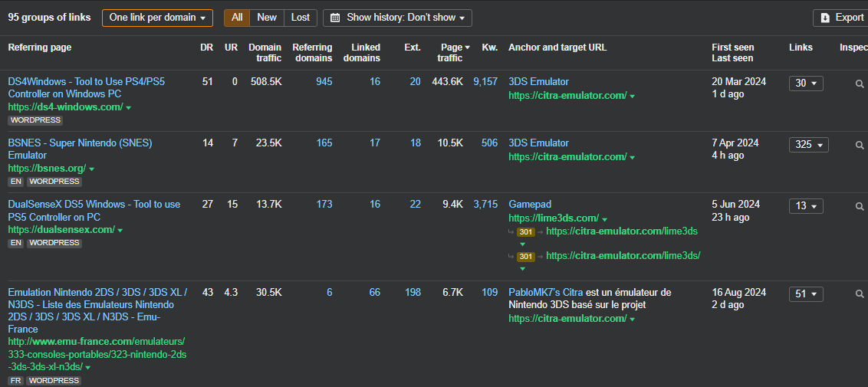
Task: Switch to the New links tab
Action: tap(267, 18)
